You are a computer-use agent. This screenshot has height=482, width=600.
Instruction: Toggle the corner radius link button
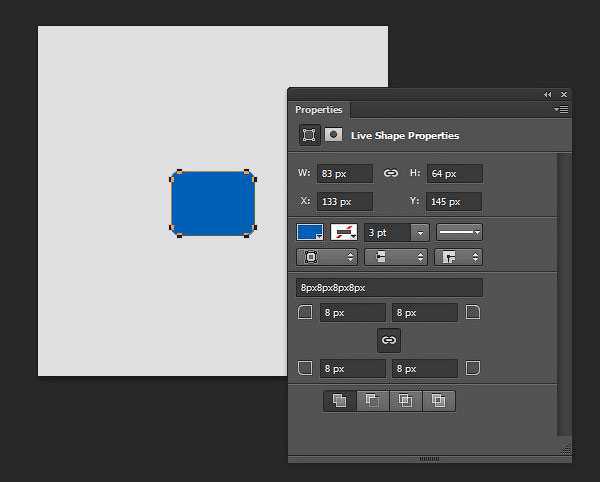[x=389, y=340]
